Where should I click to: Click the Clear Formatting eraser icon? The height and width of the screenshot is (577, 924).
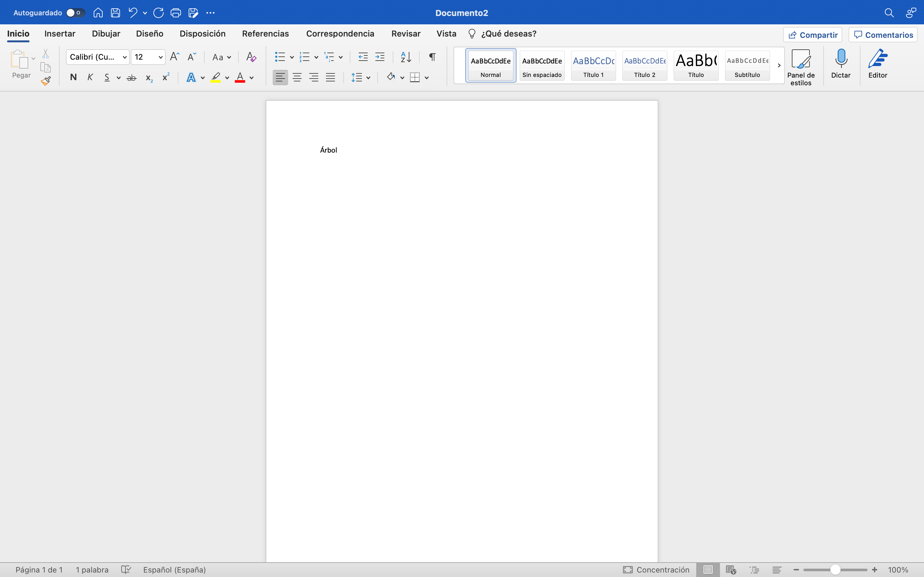[251, 57]
